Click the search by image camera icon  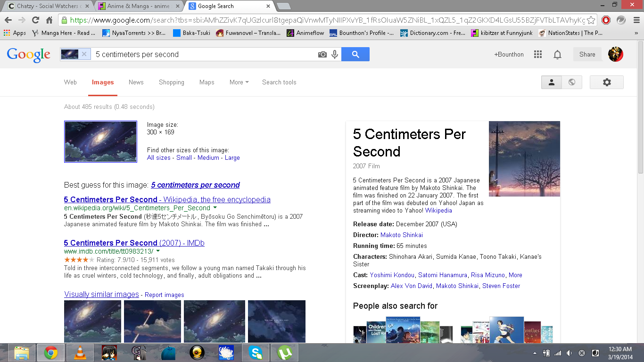click(x=322, y=55)
